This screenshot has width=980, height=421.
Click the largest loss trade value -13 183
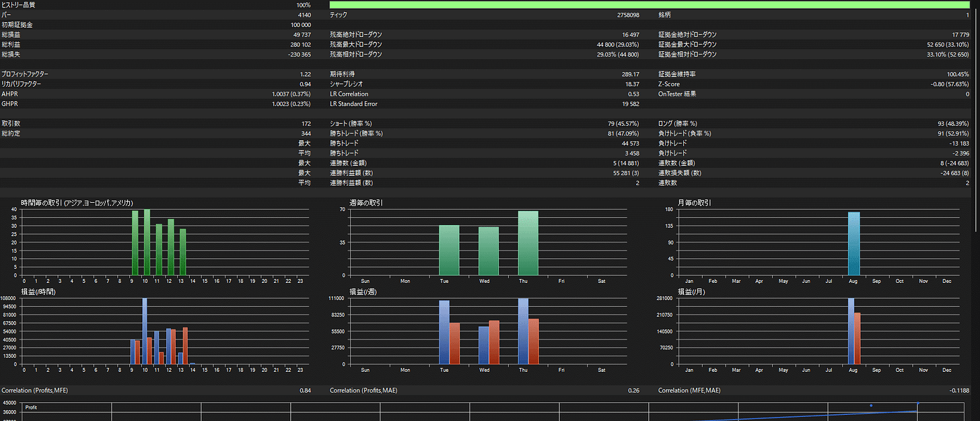(x=959, y=143)
